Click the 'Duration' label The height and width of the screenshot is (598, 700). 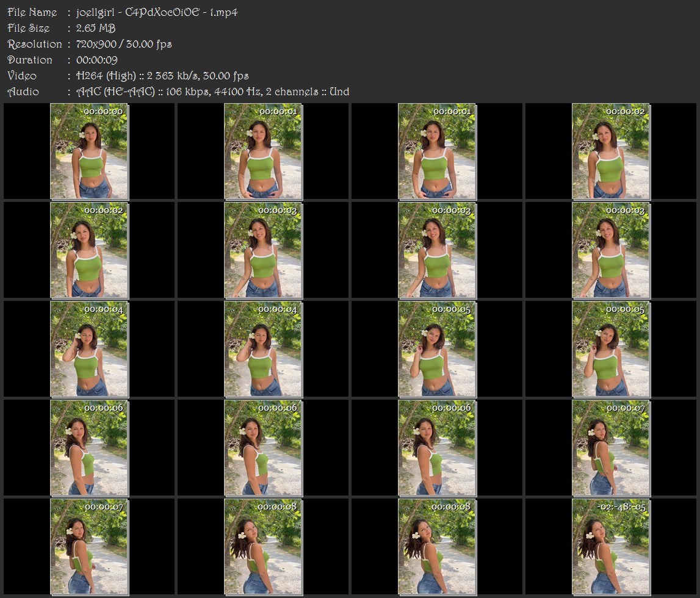click(x=30, y=60)
